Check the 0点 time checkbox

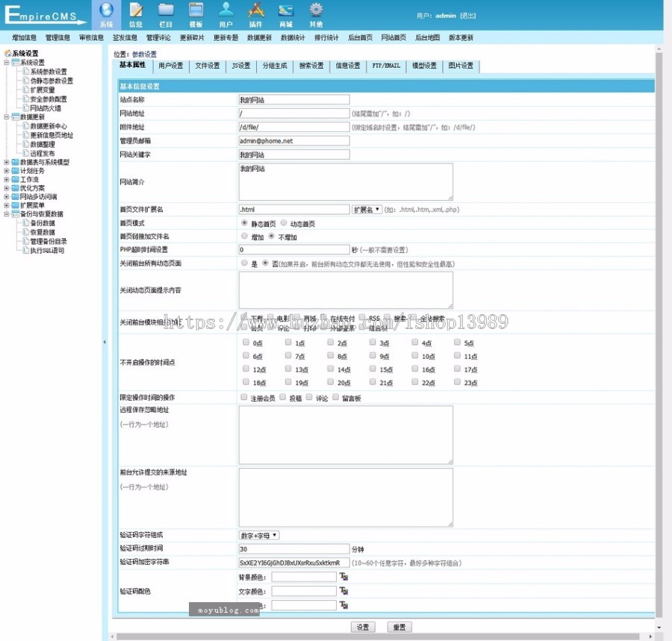245,343
